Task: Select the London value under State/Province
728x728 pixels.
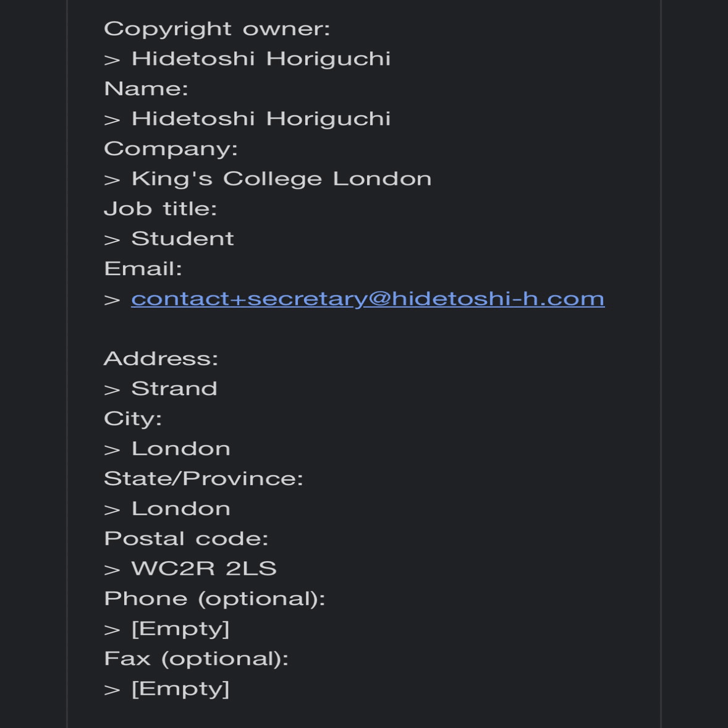Action: pyautogui.click(x=180, y=509)
